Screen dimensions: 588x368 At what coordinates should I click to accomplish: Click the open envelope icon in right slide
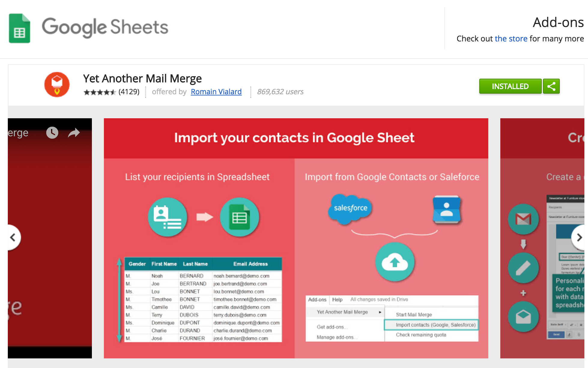pyautogui.click(x=523, y=317)
